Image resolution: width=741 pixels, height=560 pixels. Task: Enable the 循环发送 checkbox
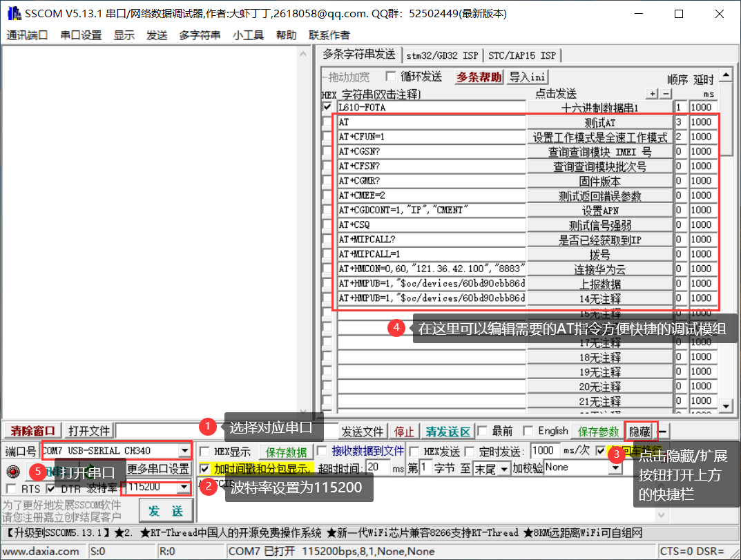tap(390, 76)
